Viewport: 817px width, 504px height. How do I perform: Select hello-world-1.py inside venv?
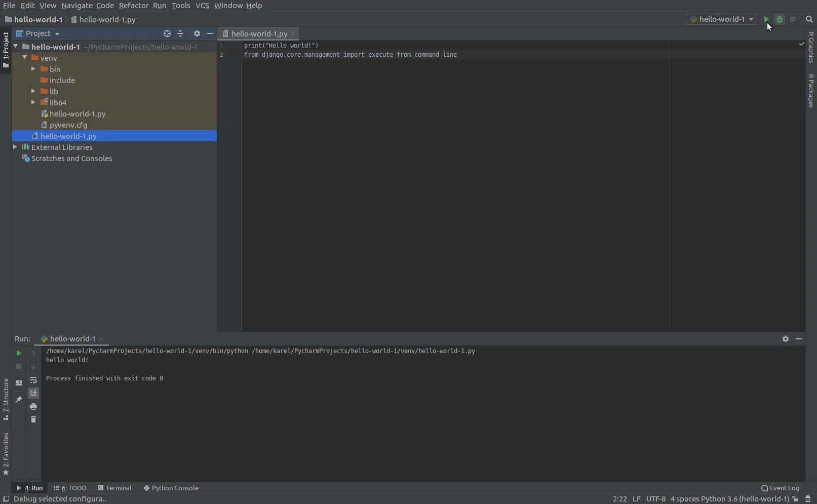click(x=77, y=113)
